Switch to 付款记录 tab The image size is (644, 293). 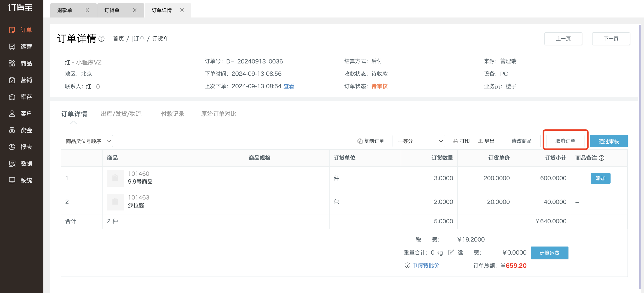172,114
